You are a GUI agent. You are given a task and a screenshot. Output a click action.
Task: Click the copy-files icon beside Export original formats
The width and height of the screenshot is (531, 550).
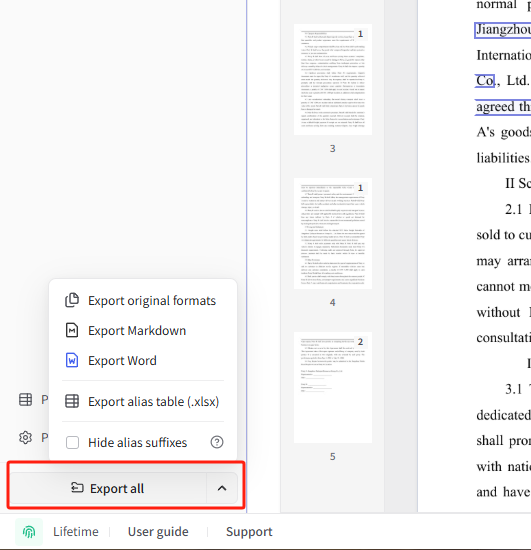[x=72, y=300]
